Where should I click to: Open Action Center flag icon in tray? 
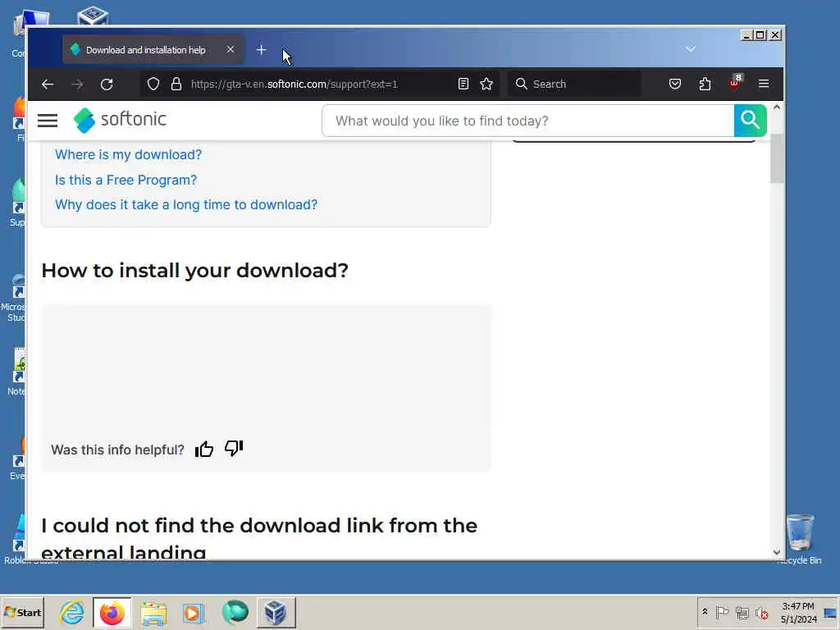(x=722, y=612)
